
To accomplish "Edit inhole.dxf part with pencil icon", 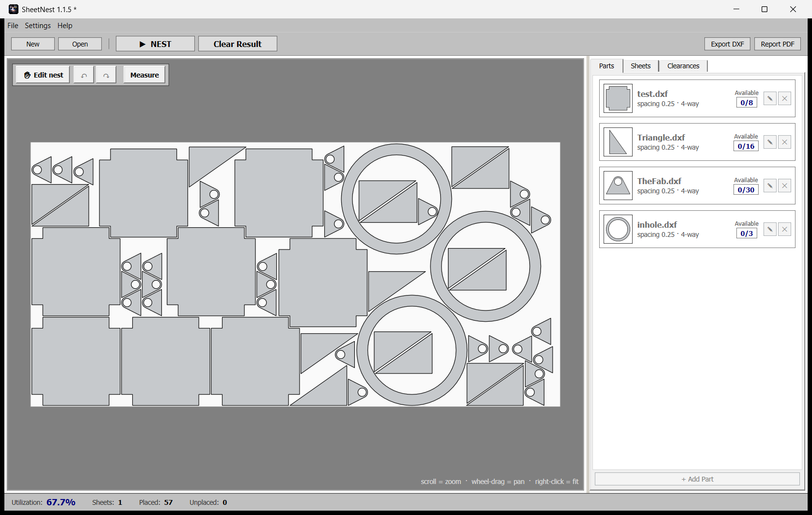I will [770, 229].
